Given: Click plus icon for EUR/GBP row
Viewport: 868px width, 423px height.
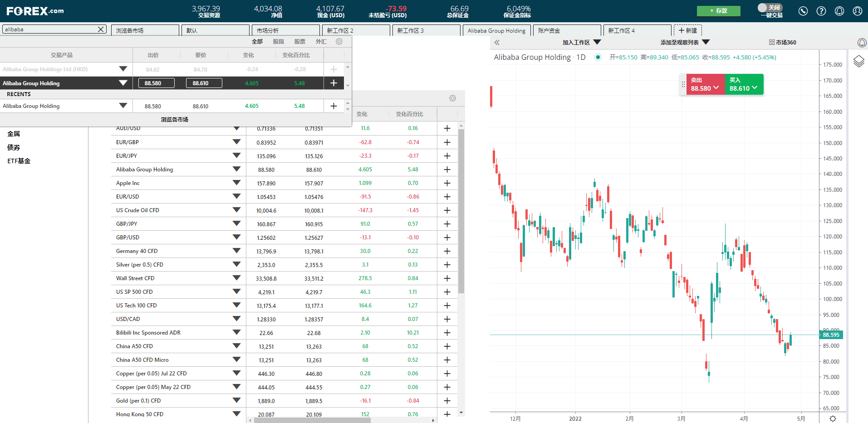Looking at the screenshot, I should click(x=447, y=142).
